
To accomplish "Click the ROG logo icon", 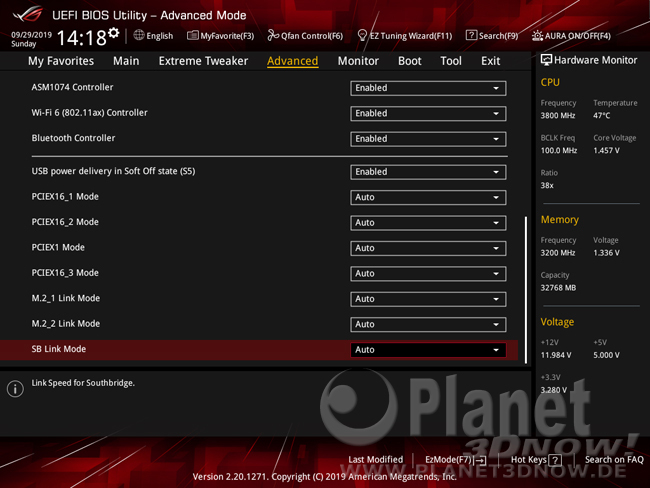I will pyautogui.click(x=27, y=13).
